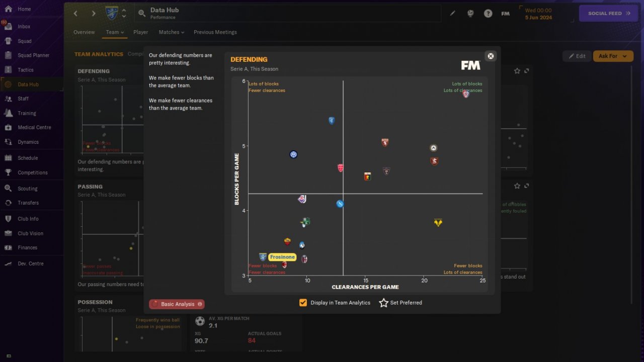
Task: Click the highlighted Frosinone label on chart
Action: 282,257
